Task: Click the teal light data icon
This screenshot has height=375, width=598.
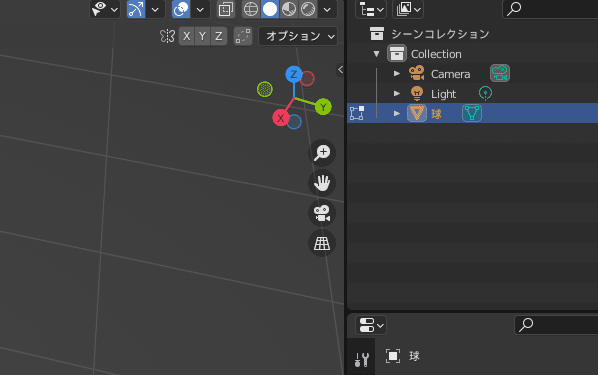Action: (485, 93)
